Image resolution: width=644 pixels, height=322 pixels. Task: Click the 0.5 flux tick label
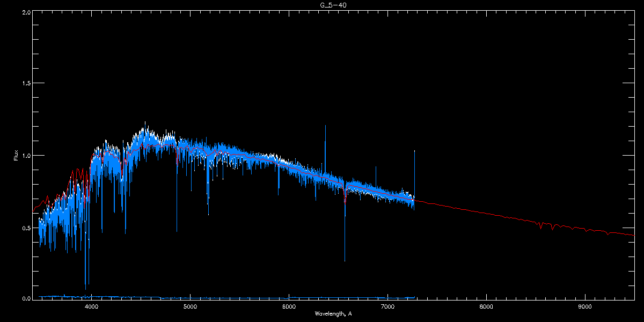[25, 228]
